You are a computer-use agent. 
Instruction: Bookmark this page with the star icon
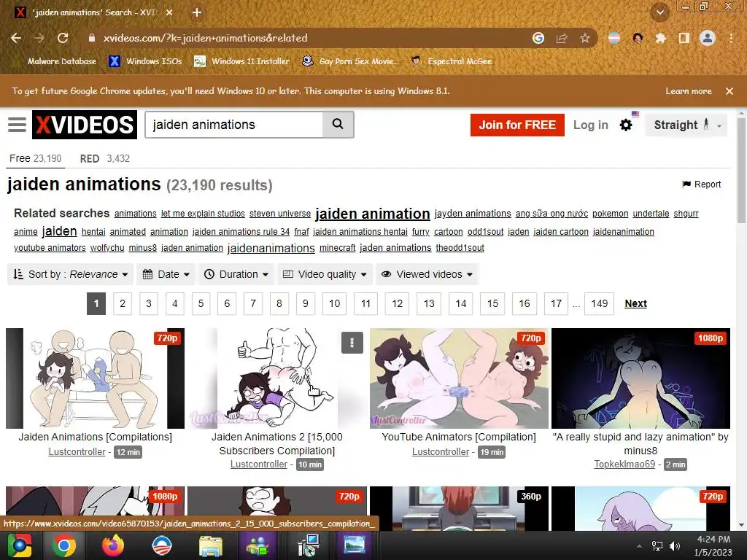pos(584,38)
